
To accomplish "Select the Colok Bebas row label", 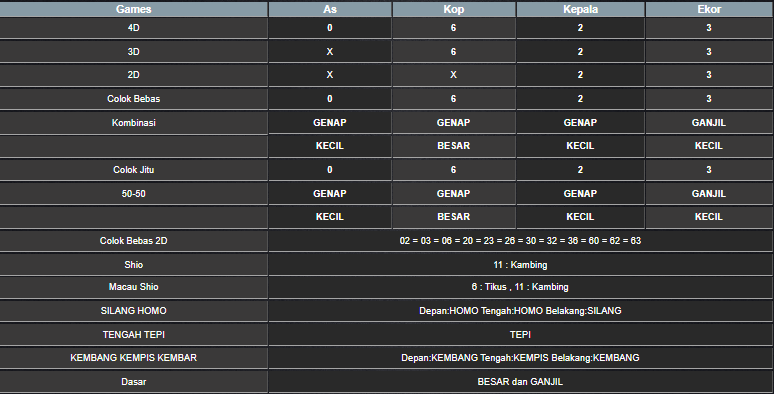I will tap(133, 99).
